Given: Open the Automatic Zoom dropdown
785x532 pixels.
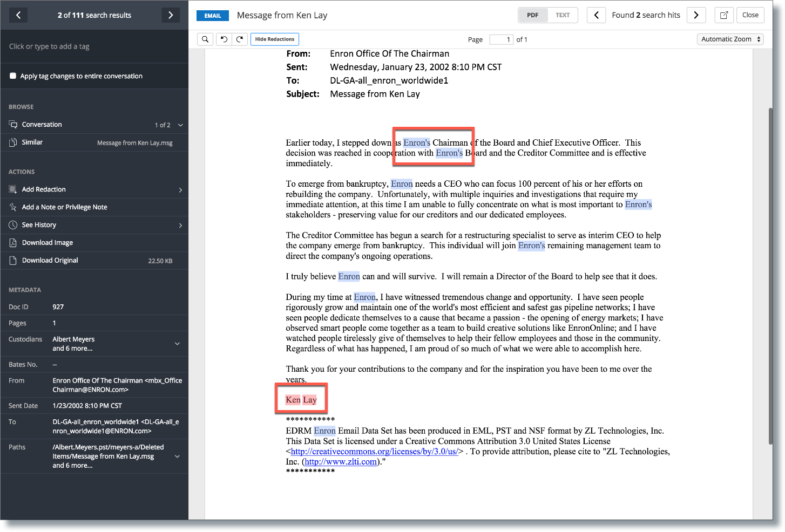Looking at the screenshot, I should coord(730,39).
